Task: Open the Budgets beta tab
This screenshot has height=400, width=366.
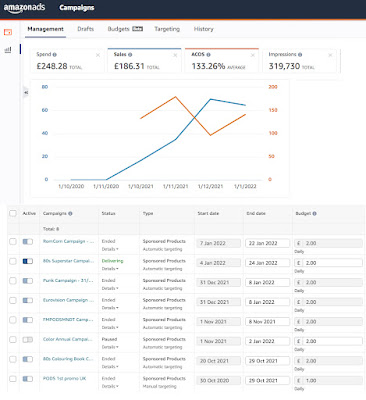Action: pos(125,29)
